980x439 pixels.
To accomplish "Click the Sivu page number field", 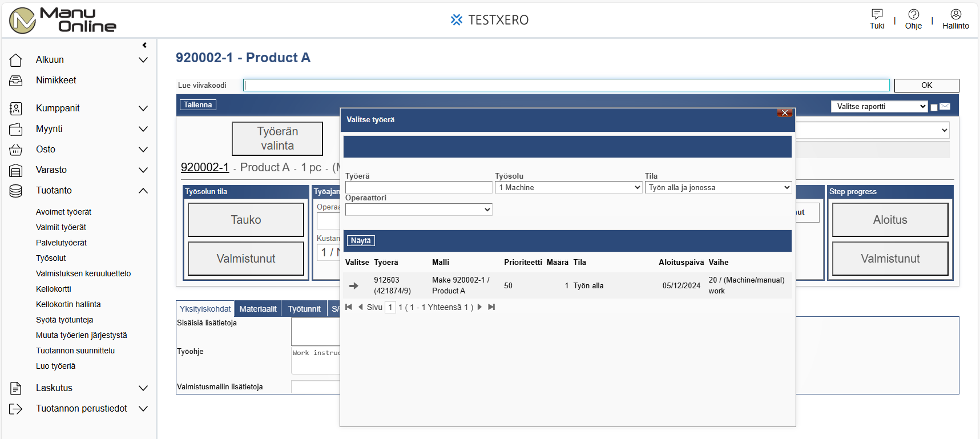I will click(390, 307).
